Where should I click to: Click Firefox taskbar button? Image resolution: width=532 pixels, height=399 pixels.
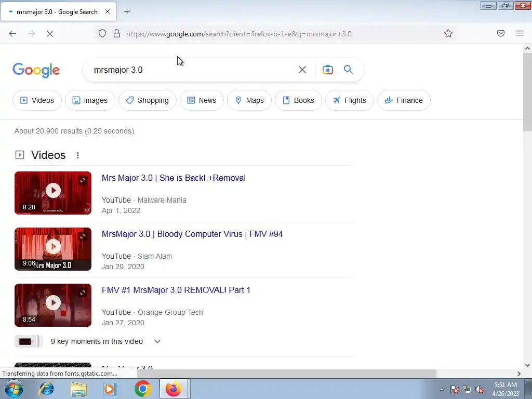pos(174,389)
